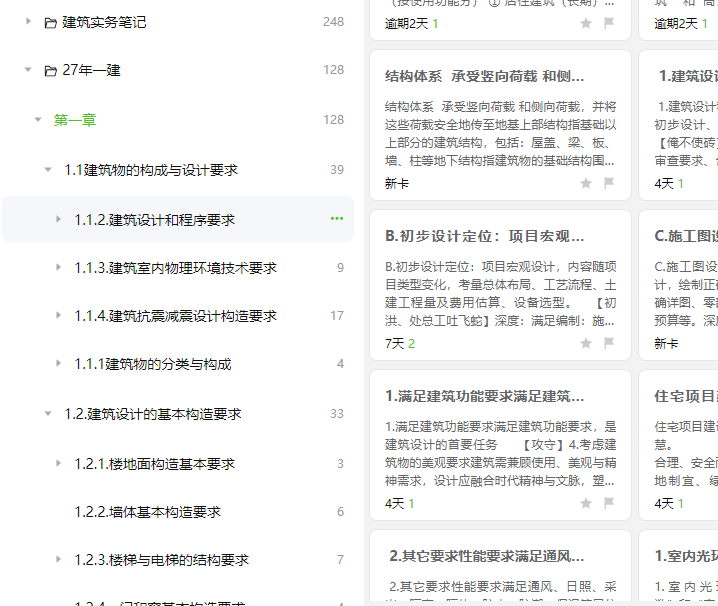Star the 1.满足建筑功能要求 card
Screen dimensions: 718x606
pyautogui.click(x=586, y=504)
